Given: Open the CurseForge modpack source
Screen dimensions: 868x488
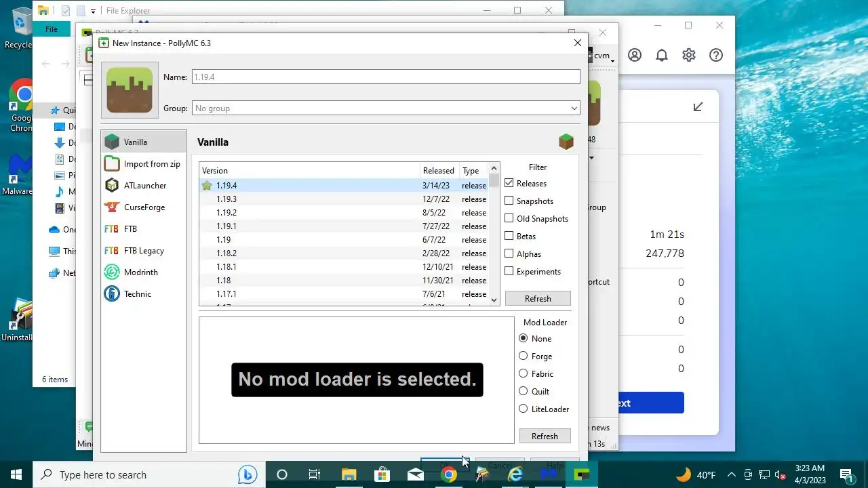Looking at the screenshot, I should [144, 207].
